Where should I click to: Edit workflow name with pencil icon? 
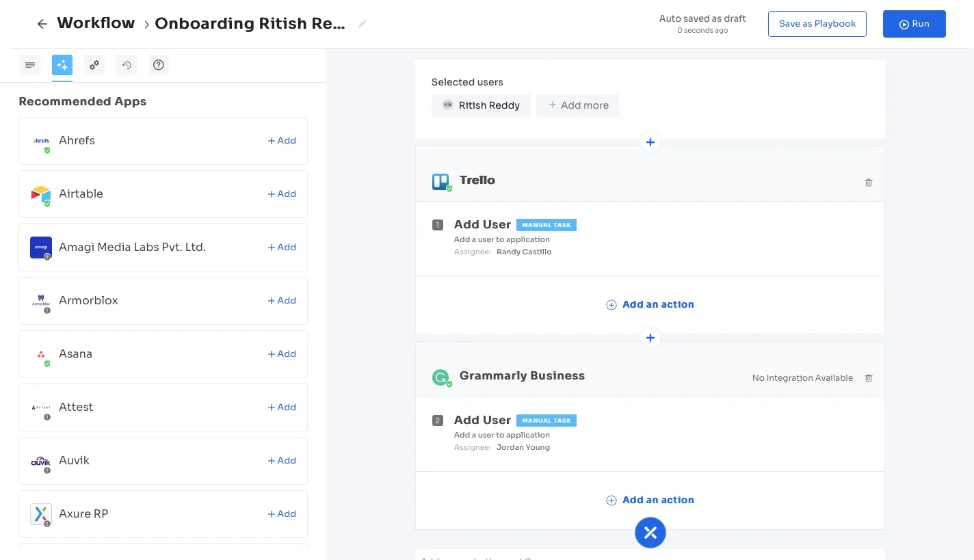363,24
